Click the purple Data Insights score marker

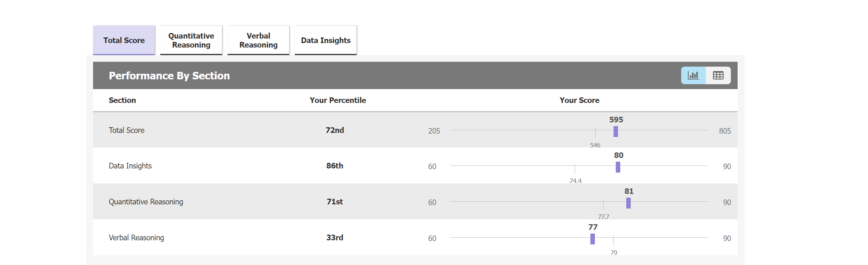pyautogui.click(x=618, y=167)
